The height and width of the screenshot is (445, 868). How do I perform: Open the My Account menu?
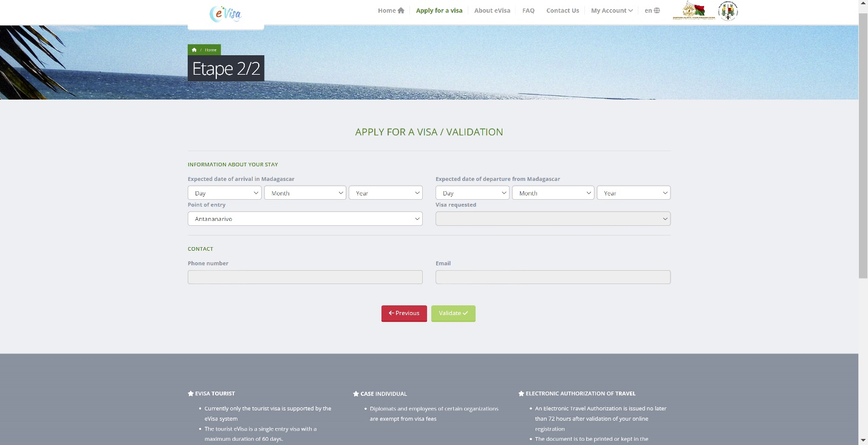612,10
